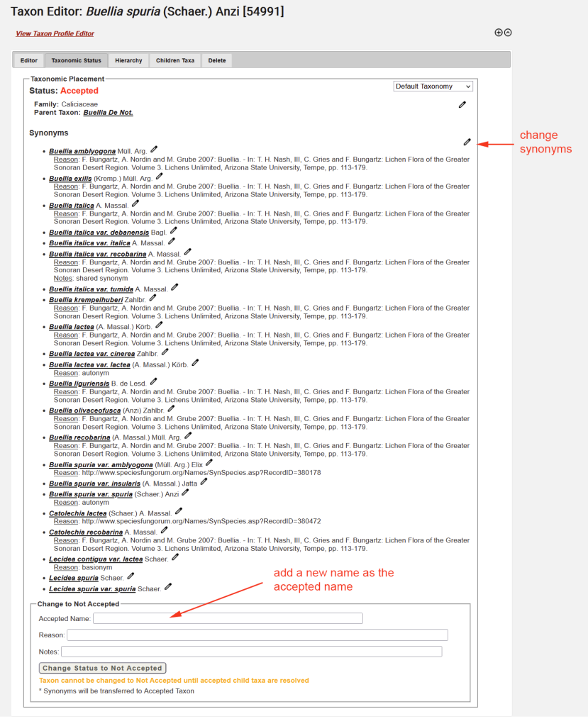Open View Taxon Profile Editor link

pos(55,33)
